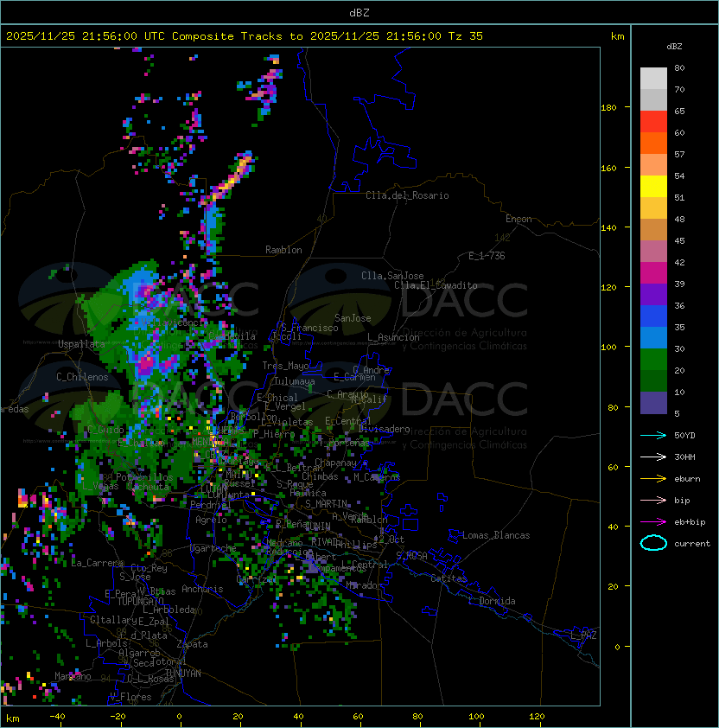The width and height of the screenshot is (719, 728).
Task: Click the 'L_Asuncion' map label
Action: point(393,337)
